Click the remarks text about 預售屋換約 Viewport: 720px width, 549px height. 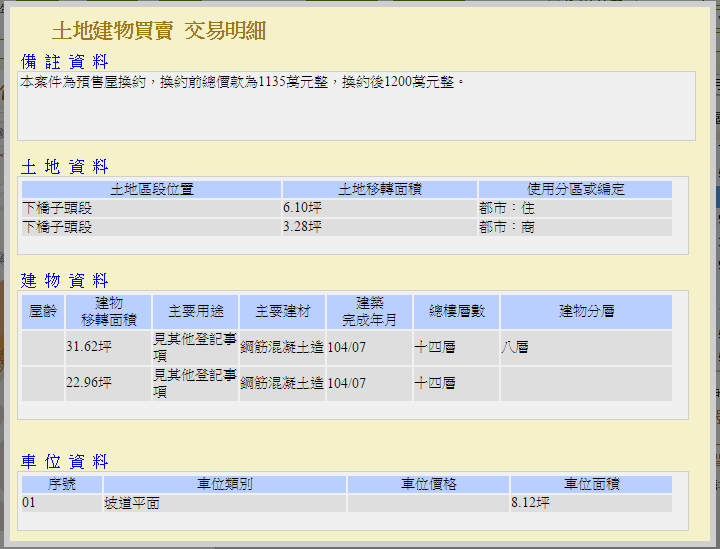(x=242, y=82)
